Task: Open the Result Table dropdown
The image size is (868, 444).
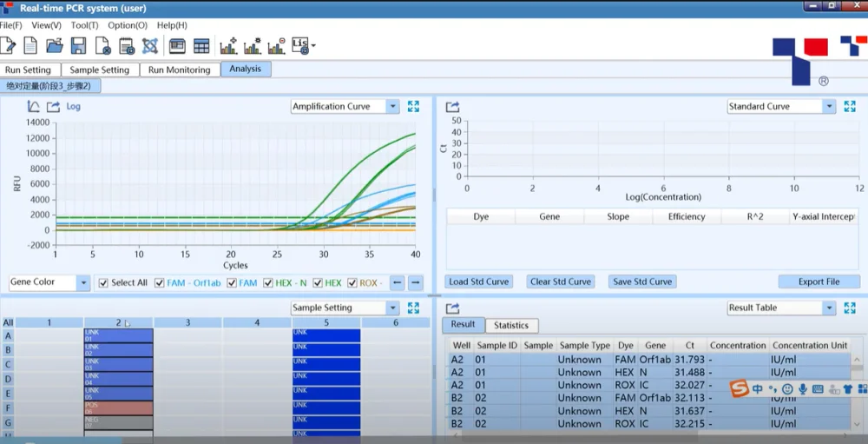Action: tap(829, 308)
